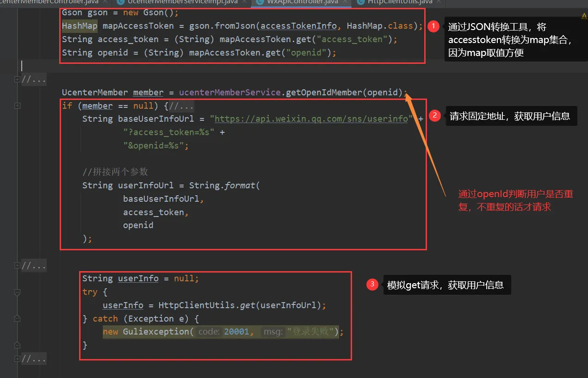Expand the folded region below the catch block
This screenshot has height=378, width=588.
click(18, 359)
